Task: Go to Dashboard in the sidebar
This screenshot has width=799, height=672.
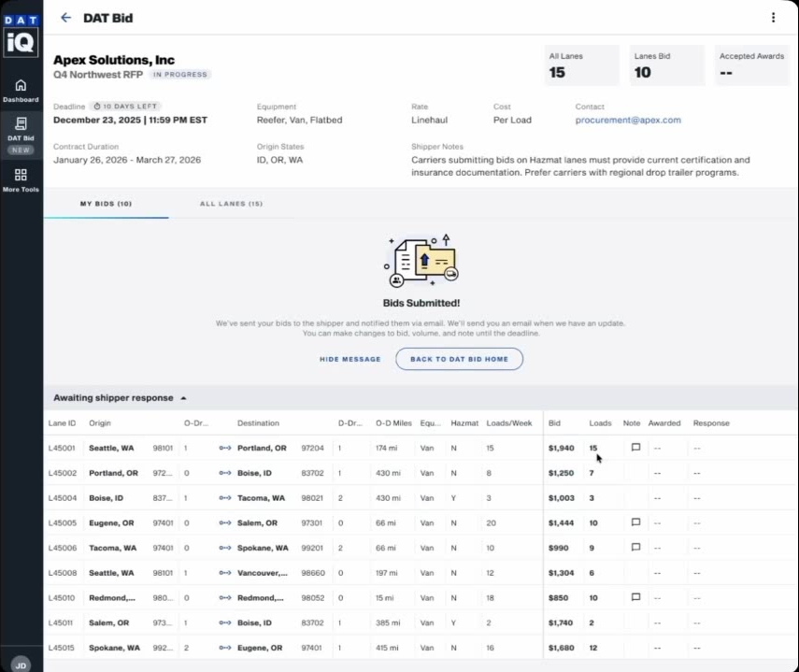Action: click(21, 91)
